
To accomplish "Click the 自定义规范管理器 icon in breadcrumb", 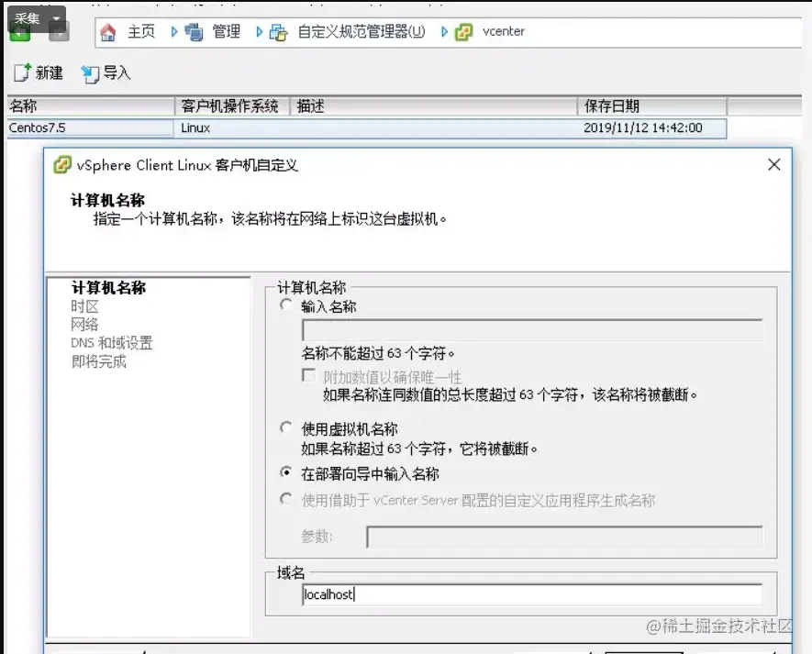I will [278, 32].
